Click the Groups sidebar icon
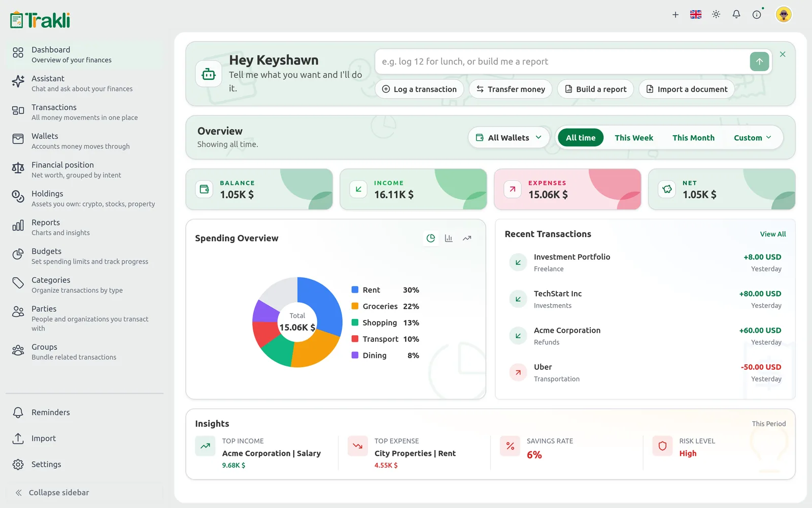812x508 pixels. [x=18, y=350]
